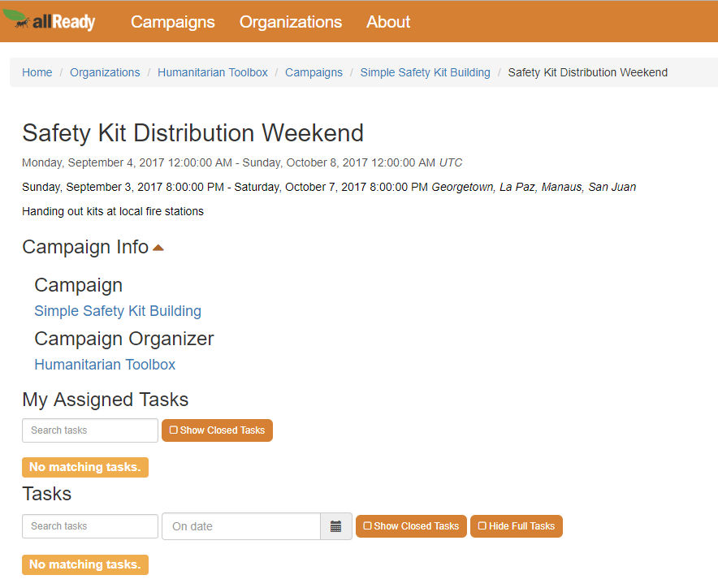718x588 pixels.
Task: Open Humanitarian Toolbox breadcrumb link
Action: 213,72
